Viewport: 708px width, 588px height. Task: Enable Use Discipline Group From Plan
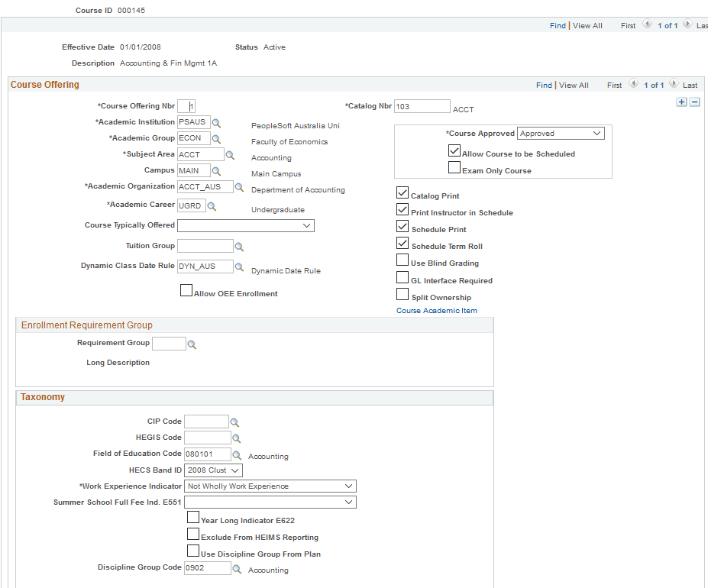click(x=193, y=551)
